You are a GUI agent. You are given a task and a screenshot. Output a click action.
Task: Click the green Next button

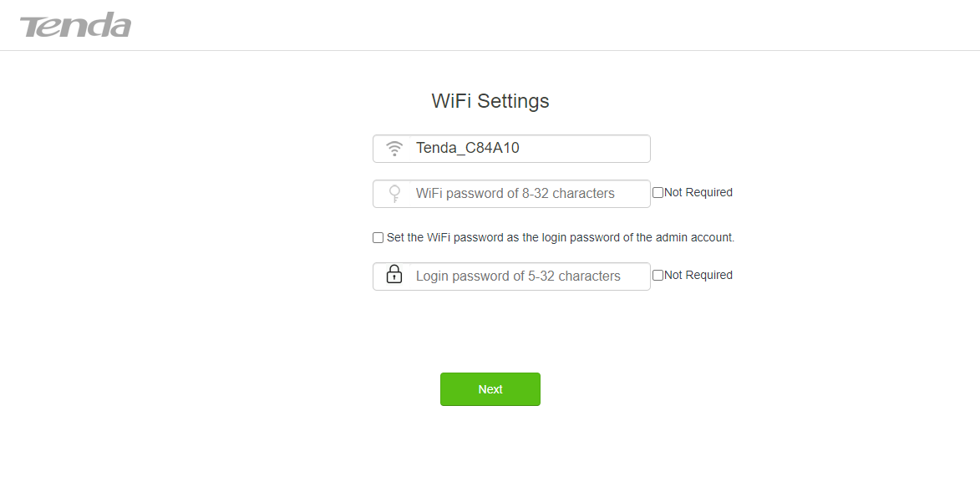point(490,389)
